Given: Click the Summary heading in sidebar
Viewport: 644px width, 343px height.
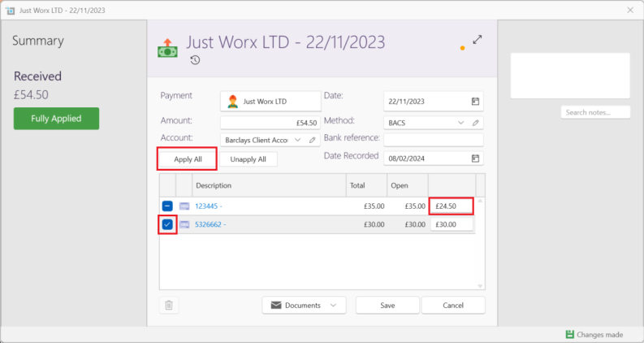Looking at the screenshot, I should (x=38, y=41).
